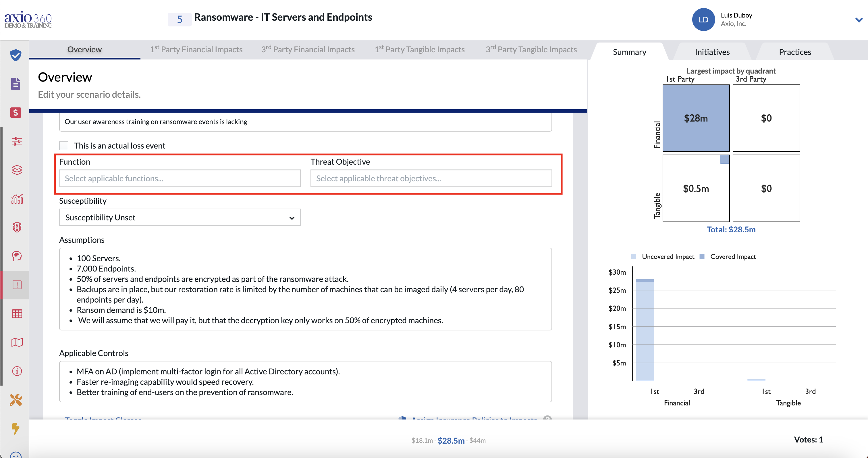Viewport: 868px width, 458px height.
Task: Switch to 3rd Party Tangible Impacts tab
Action: (x=531, y=49)
